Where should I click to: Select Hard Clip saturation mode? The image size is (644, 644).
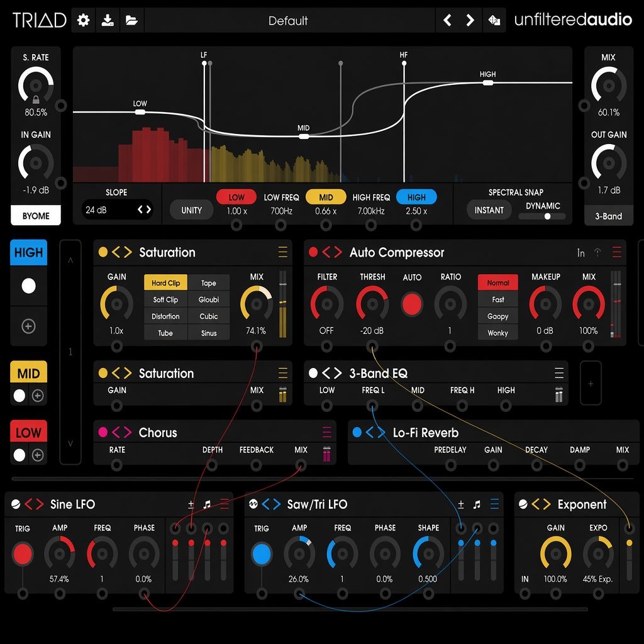click(165, 282)
